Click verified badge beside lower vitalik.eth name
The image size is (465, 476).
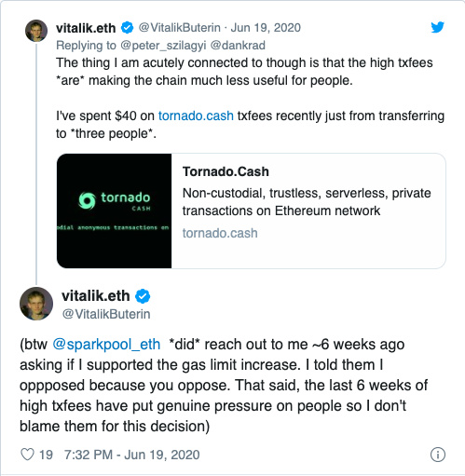tap(143, 296)
